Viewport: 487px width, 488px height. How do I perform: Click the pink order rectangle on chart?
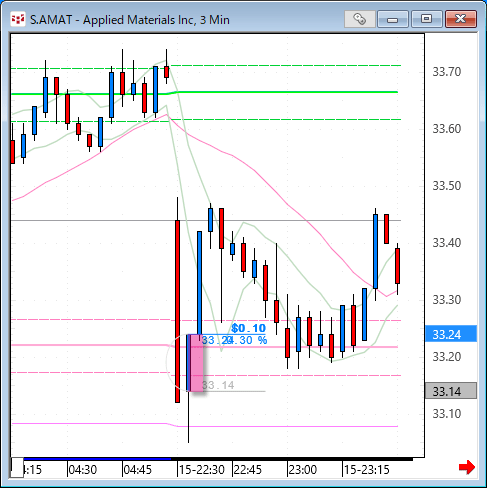point(197,363)
